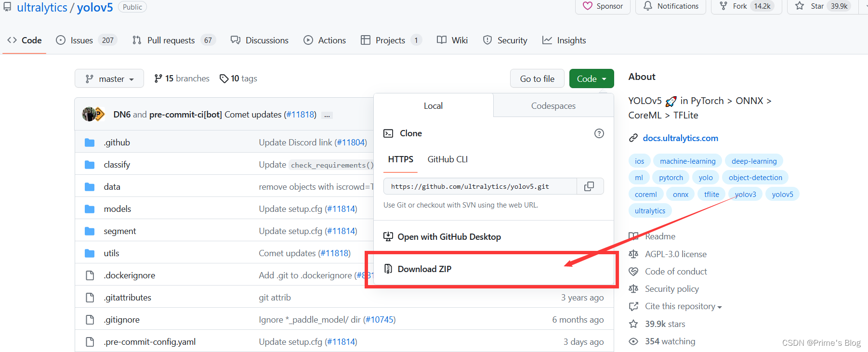
Task: Open the Discussions tab
Action: [x=260, y=40]
